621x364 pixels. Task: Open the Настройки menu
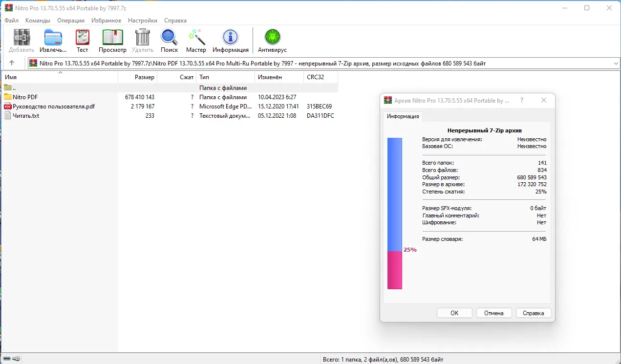coord(142,21)
